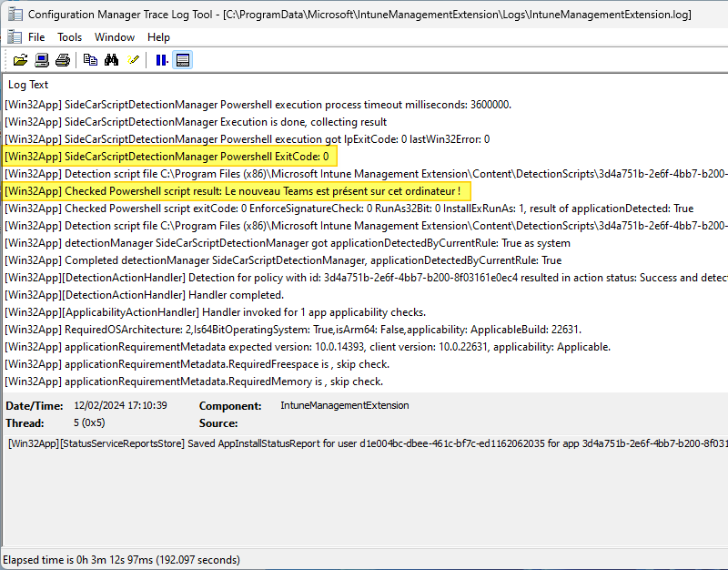Open the Help menu
This screenshot has width=728, height=570.
[158, 37]
